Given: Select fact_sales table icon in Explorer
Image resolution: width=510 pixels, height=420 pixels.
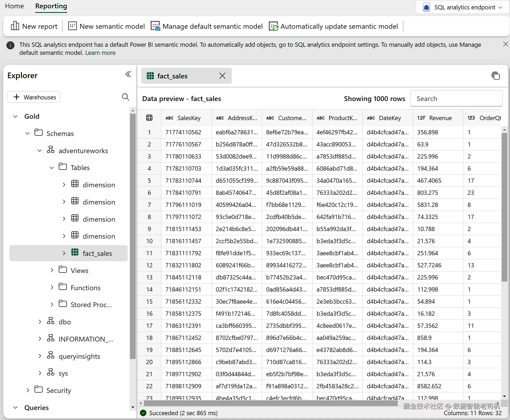Looking at the screenshot, I should tap(75, 252).
